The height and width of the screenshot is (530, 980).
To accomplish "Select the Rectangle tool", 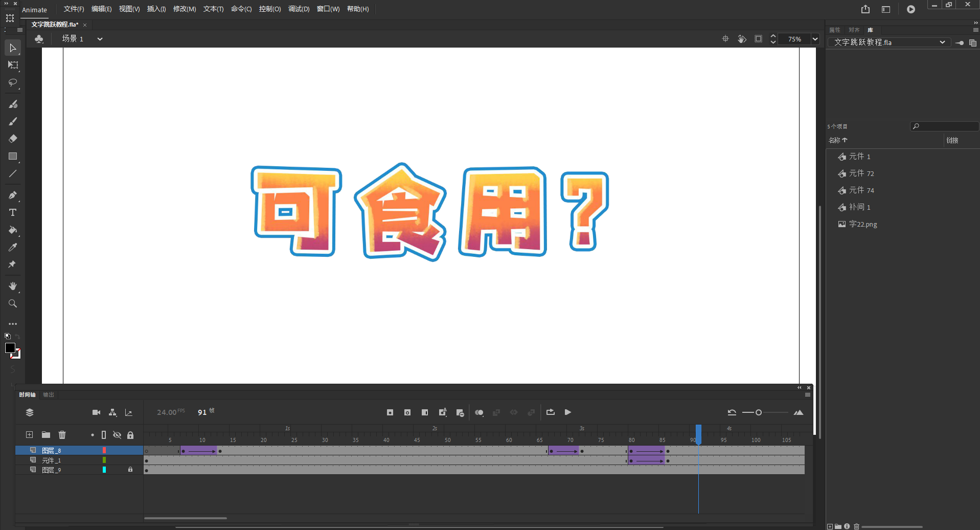I will coord(13,157).
